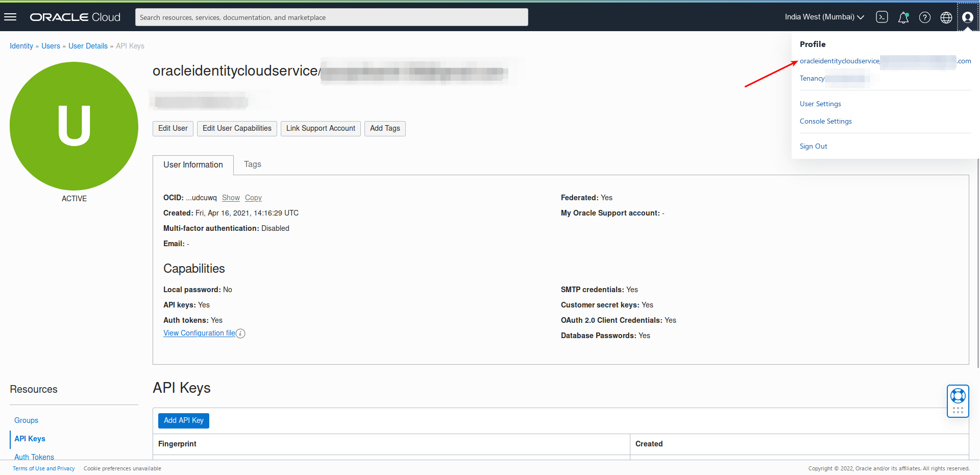Select API Keys in Resources list
This screenshot has width=980, height=475.
(30, 439)
